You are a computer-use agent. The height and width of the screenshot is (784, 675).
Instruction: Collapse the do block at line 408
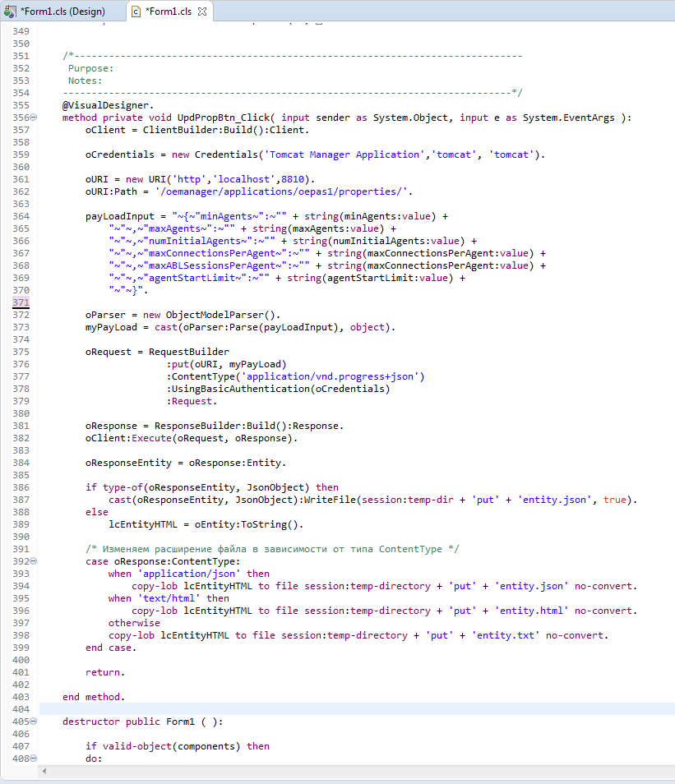point(34,759)
